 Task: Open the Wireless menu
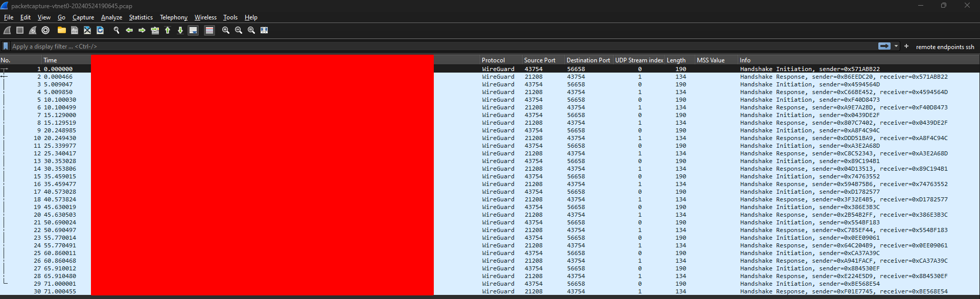point(205,17)
